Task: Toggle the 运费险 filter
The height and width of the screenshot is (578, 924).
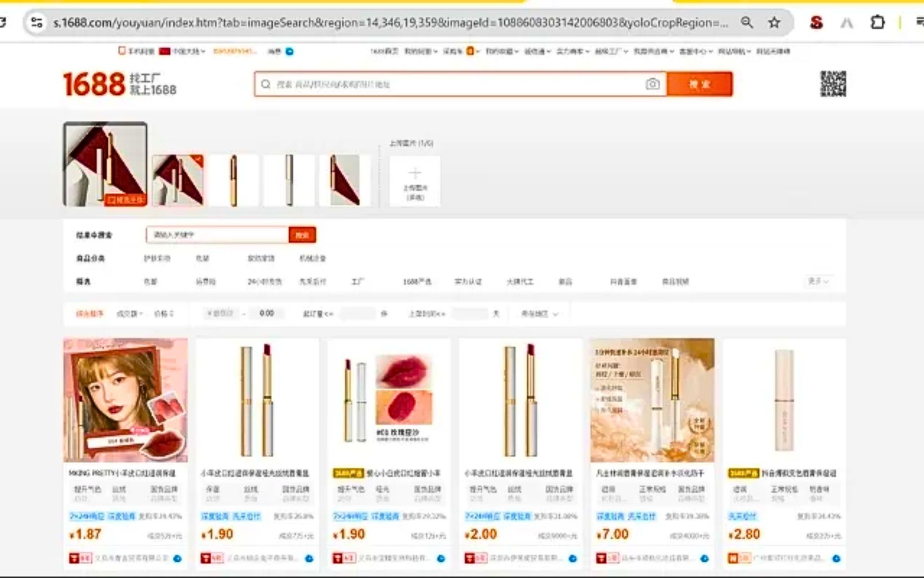Action: pos(206,281)
